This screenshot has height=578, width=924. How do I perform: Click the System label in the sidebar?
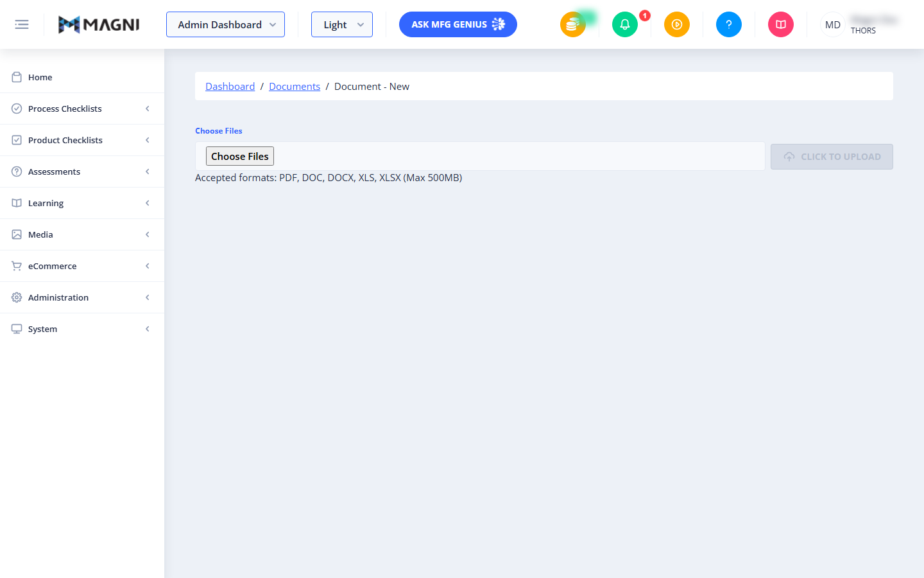[x=42, y=329]
